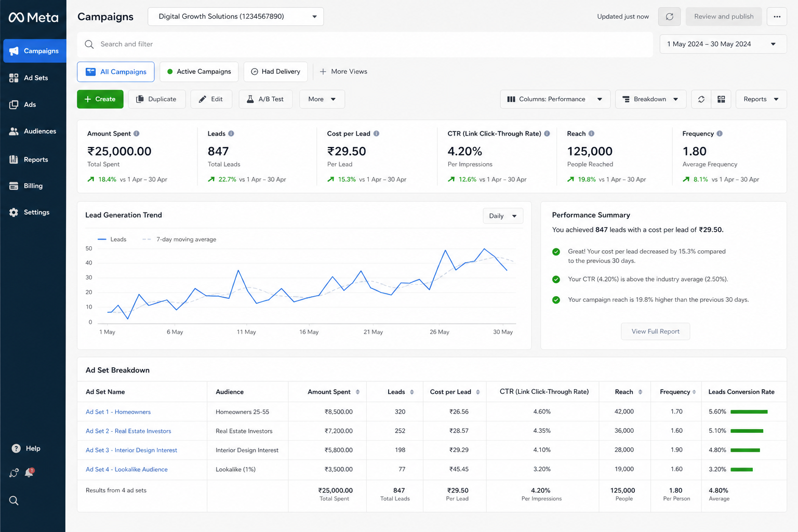Click the Leads Conversion Rate column header
798x532 pixels.
coord(741,392)
